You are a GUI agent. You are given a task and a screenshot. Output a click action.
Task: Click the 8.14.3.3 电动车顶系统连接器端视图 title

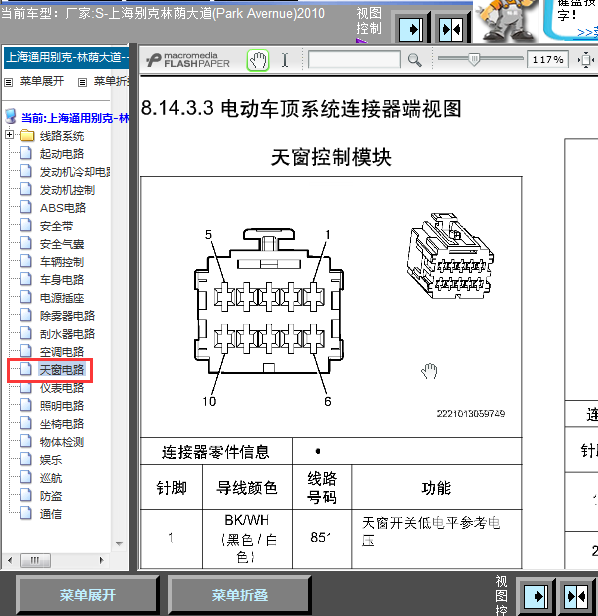tap(301, 108)
